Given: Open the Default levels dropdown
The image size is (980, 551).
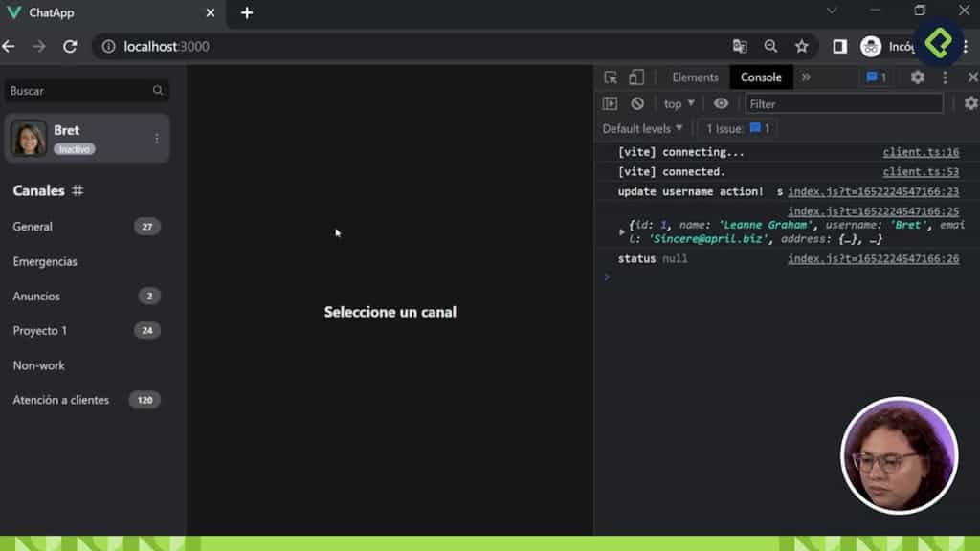Looking at the screenshot, I should click(x=641, y=127).
